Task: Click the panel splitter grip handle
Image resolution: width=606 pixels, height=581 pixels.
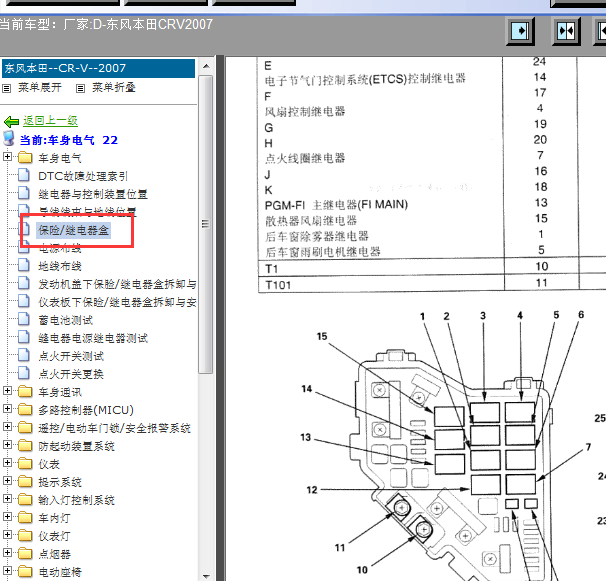Action: pyautogui.click(x=220, y=318)
